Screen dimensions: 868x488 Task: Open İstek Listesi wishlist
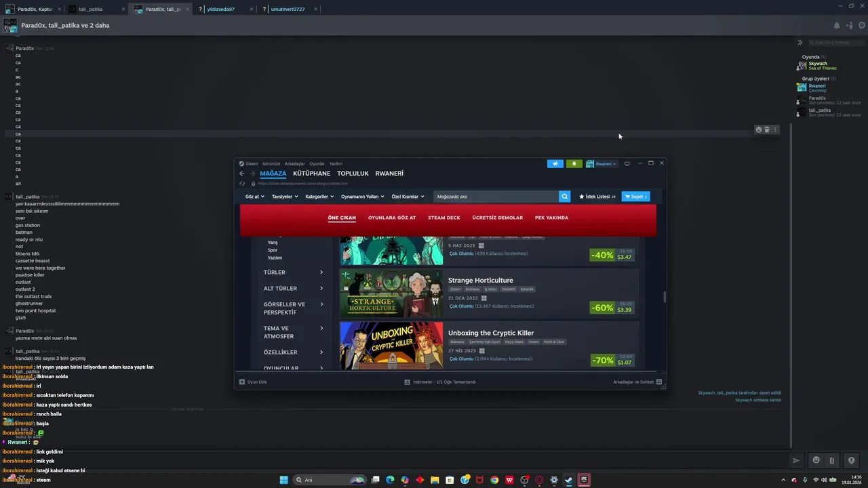pos(597,197)
